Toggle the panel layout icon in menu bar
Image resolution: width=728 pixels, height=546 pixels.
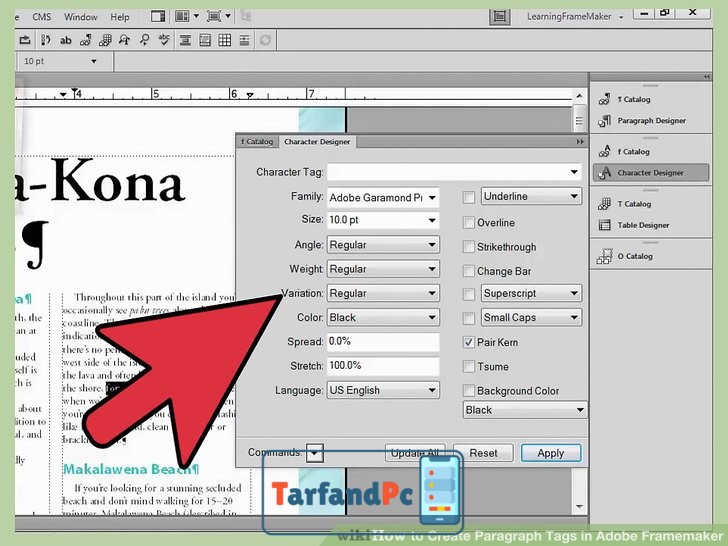[x=158, y=17]
